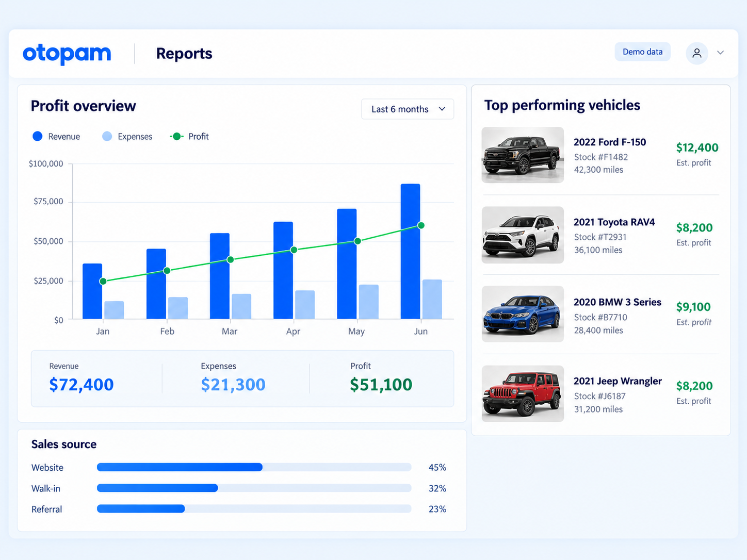747x560 pixels.
Task: Select the 2021 Toyota RAV4 photo
Action: [523, 235]
